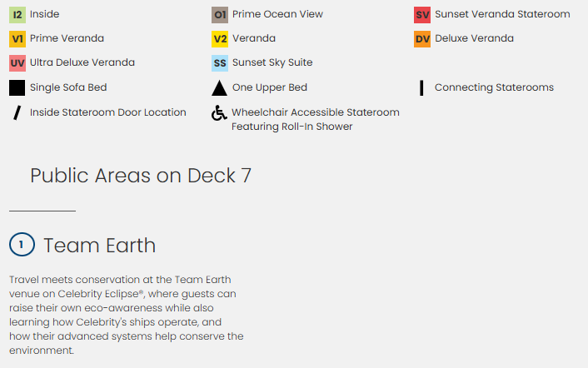Viewport: 588px width, 368px height.
Task: Click the numbered circle 1 marker
Action: [x=22, y=245]
